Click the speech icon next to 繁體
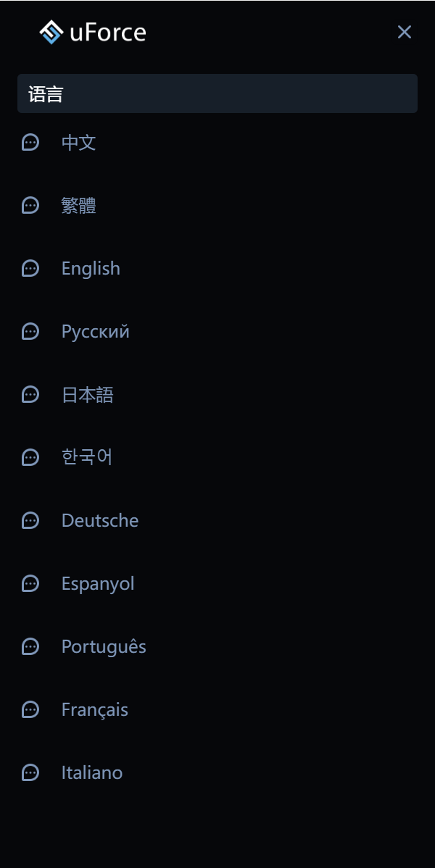 [x=30, y=205]
